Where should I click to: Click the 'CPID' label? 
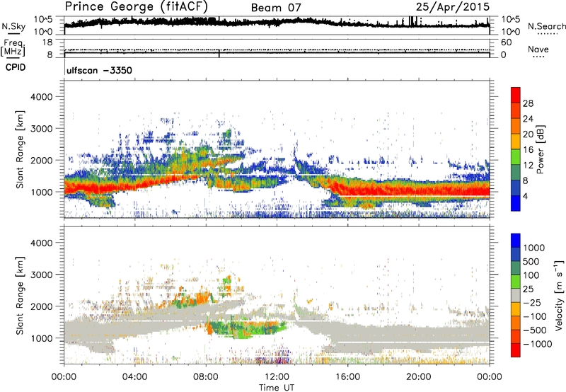(16, 67)
